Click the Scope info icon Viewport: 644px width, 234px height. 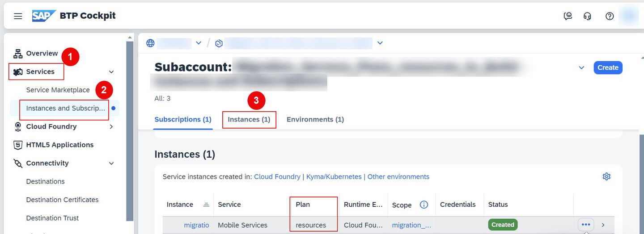[x=424, y=205]
